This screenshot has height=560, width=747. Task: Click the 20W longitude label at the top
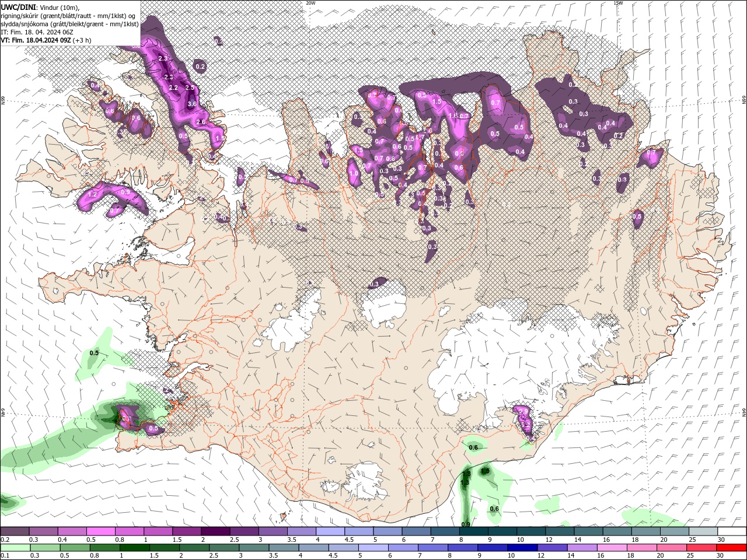pyautogui.click(x=310, y=3)
